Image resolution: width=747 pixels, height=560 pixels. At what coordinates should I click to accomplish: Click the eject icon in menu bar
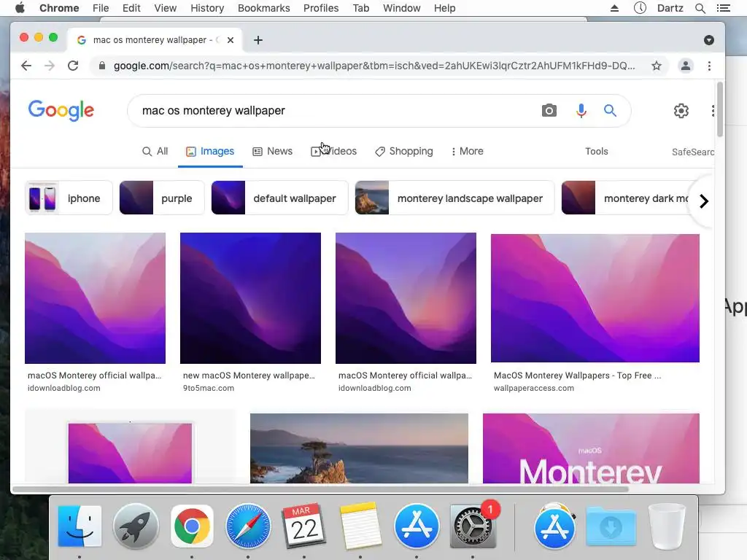(x=614, y=8)
